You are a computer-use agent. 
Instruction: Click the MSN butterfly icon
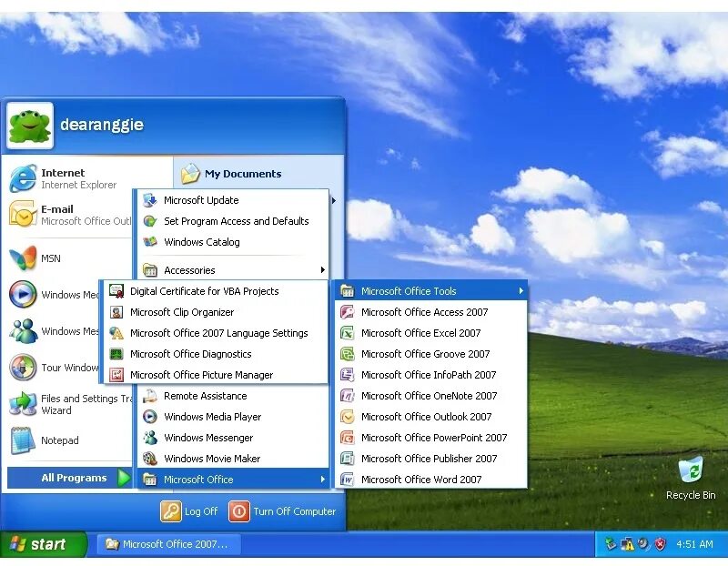coord(23,258)
